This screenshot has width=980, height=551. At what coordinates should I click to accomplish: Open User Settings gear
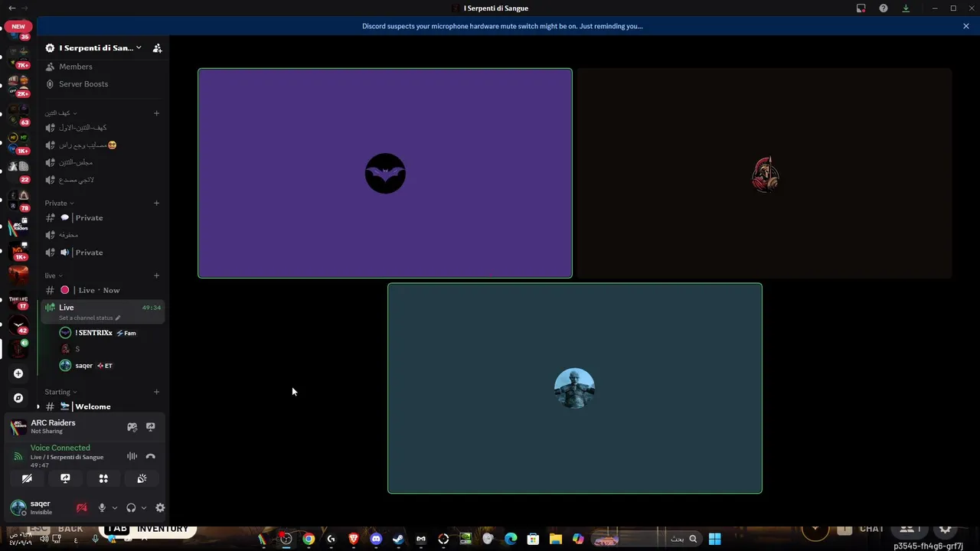160,507
